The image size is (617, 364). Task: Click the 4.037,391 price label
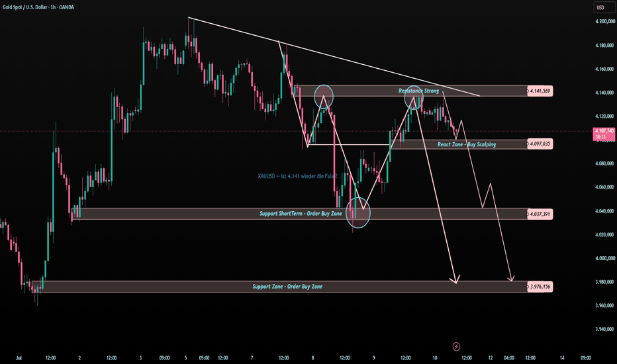(x=540, y=214)
